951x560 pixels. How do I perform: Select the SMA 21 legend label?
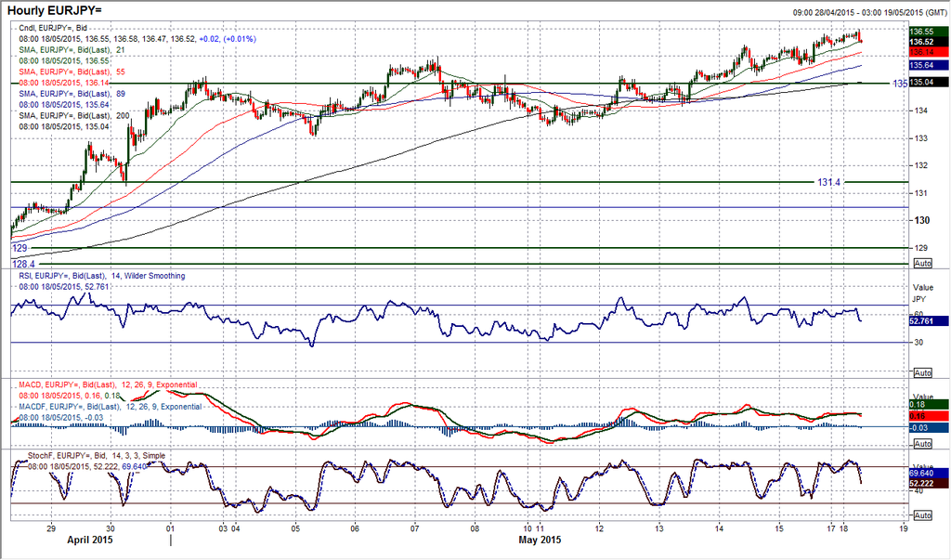(x=72, y=50)
